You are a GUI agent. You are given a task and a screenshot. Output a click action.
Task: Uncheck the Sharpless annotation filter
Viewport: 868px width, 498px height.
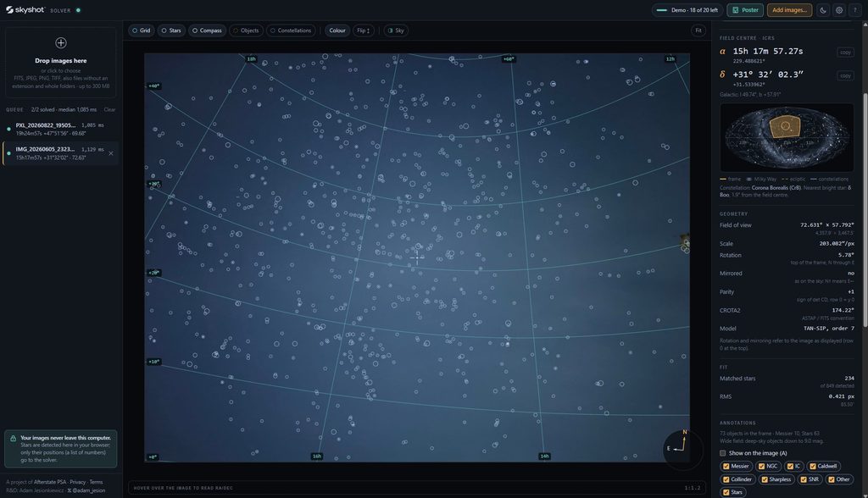(776, 479)
